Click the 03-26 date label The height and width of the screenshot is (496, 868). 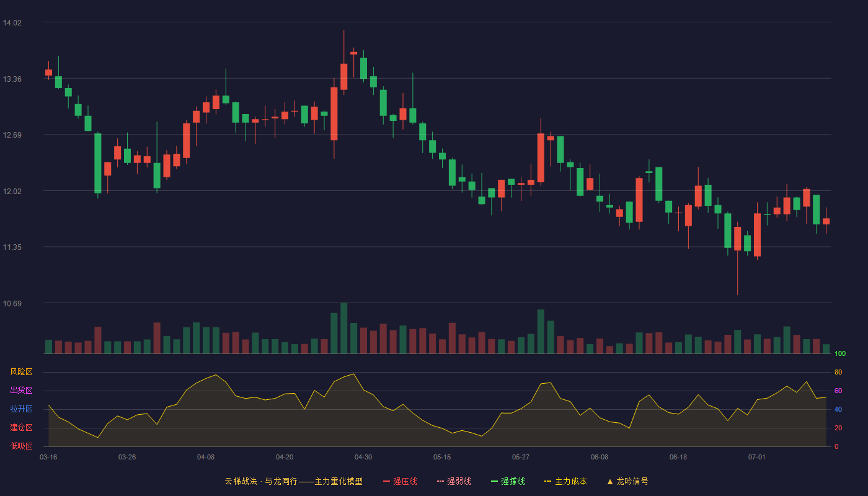[x=127, y=457]
